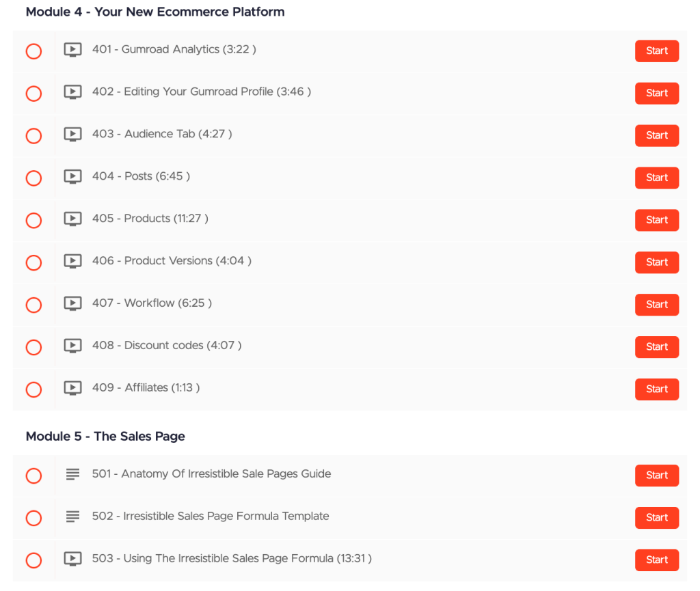This screenshot has height=591, width=700.
Task: Click video icon beside 409 Affiliates
Action: 72,388
